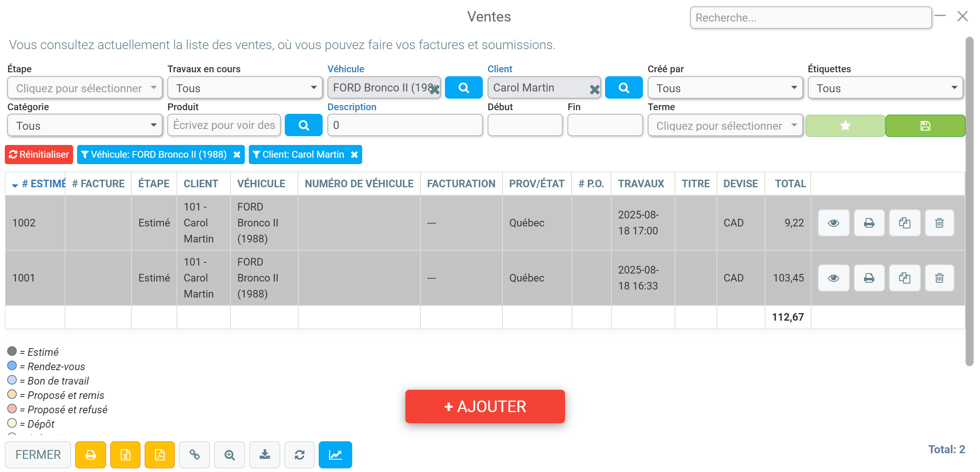Search vehicles with the Véhicule magnifier button
The width and height of the screenshot is (980, 472).
point(463,87)
